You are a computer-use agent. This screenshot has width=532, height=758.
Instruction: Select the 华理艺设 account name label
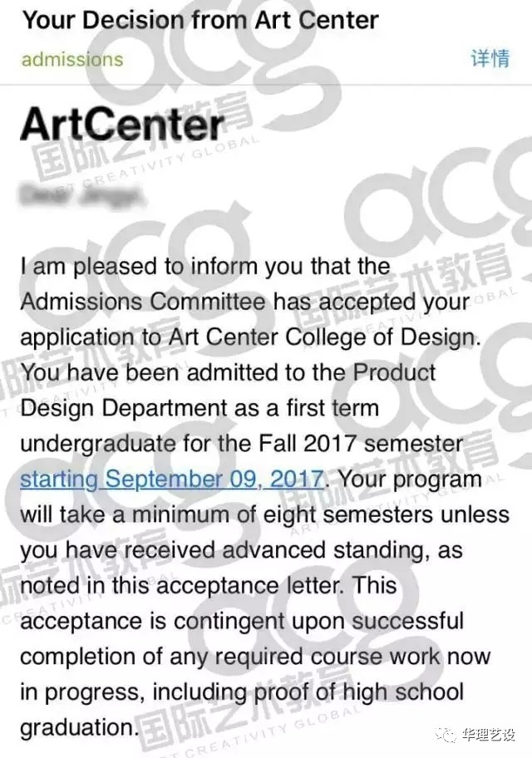click(x=487, y=736)
